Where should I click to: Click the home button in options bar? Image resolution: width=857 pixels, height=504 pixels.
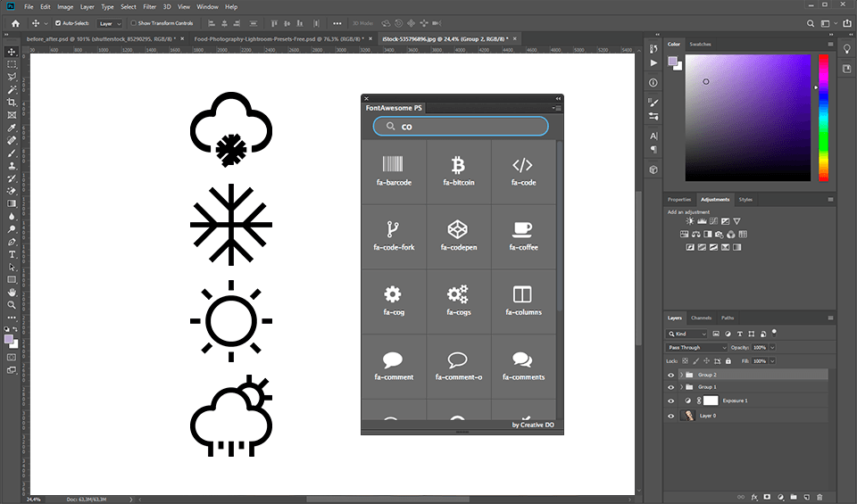(15, 23)
